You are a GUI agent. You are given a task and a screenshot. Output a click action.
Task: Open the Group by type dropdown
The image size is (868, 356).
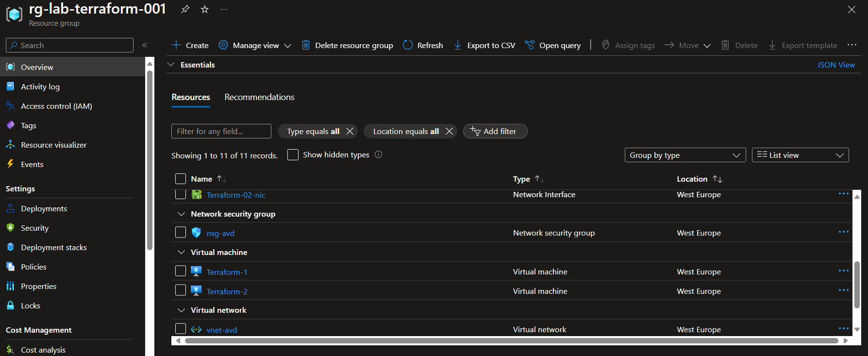685,155
